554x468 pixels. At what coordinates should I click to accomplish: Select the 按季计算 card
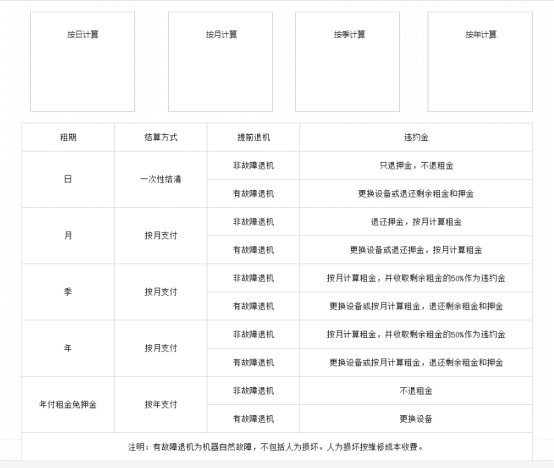pos(347,62)
